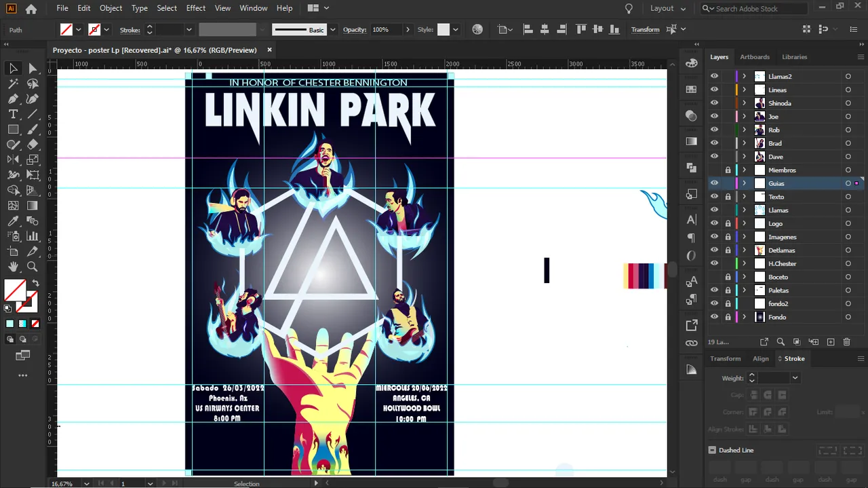Expand the Fondo layer
Image resolution: width=868 pixels, height=488 pixels.
click(744, 317)
